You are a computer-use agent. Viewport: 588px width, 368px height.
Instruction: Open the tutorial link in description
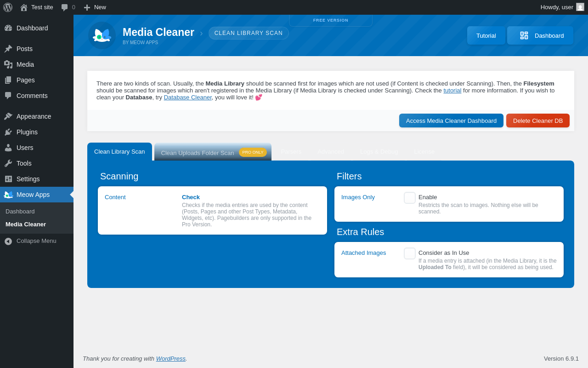pos(452,91)
